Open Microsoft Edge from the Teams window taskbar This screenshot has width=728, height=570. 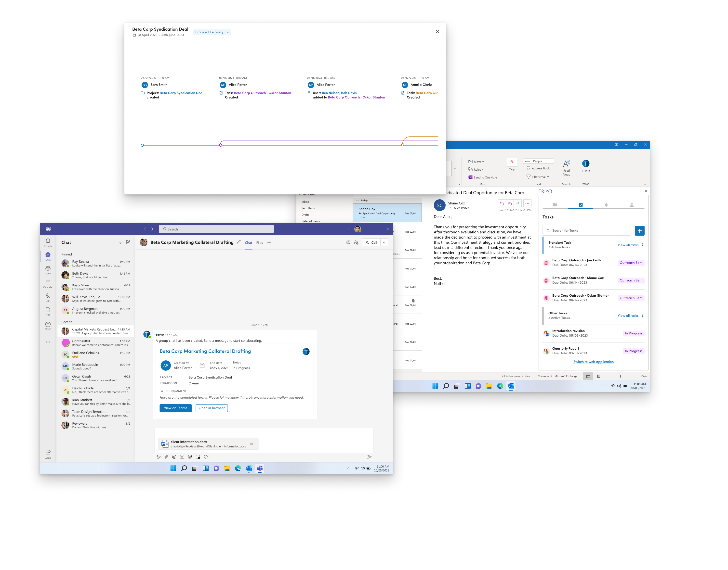tap(238, 468)
